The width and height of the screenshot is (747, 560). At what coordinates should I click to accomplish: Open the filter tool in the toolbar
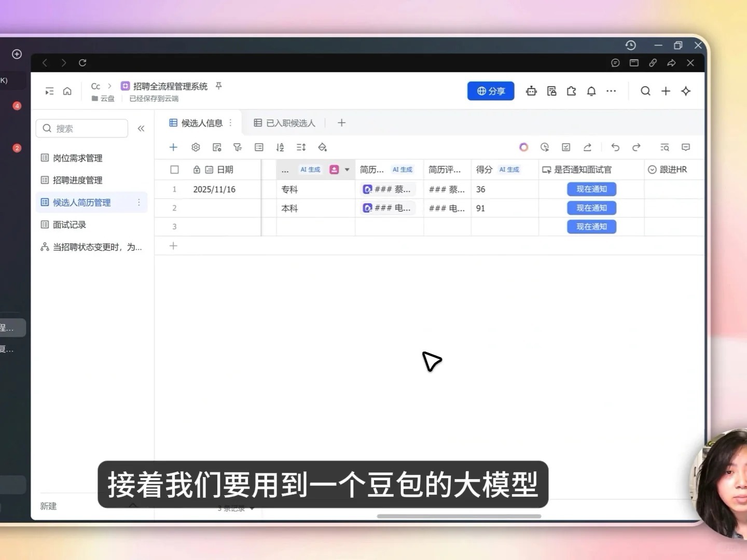coord(238,147)
